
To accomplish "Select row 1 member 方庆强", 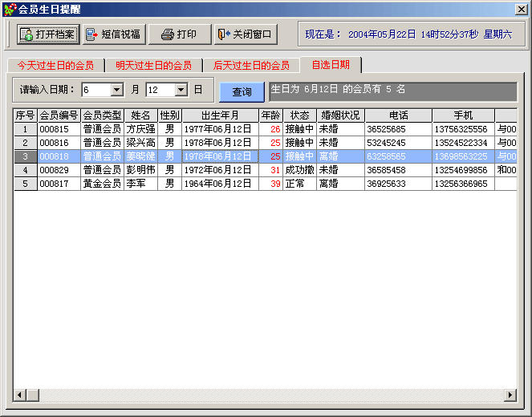I will pos(140,129).
